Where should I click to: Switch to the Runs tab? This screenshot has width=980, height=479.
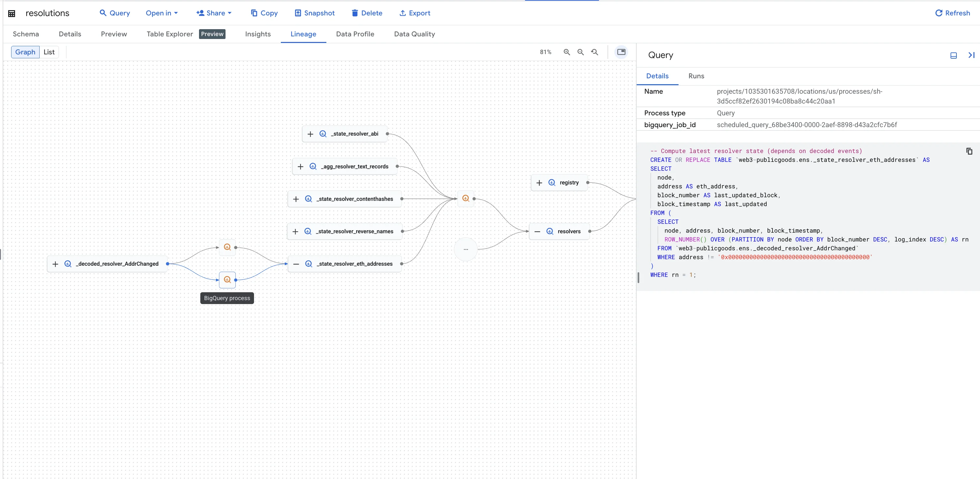[696, 76]
